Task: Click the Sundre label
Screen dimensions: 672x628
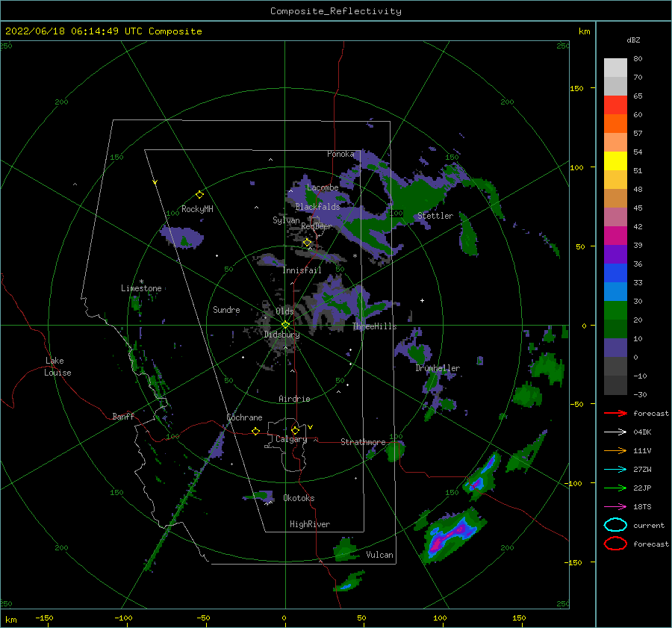Action: point(226,309)
